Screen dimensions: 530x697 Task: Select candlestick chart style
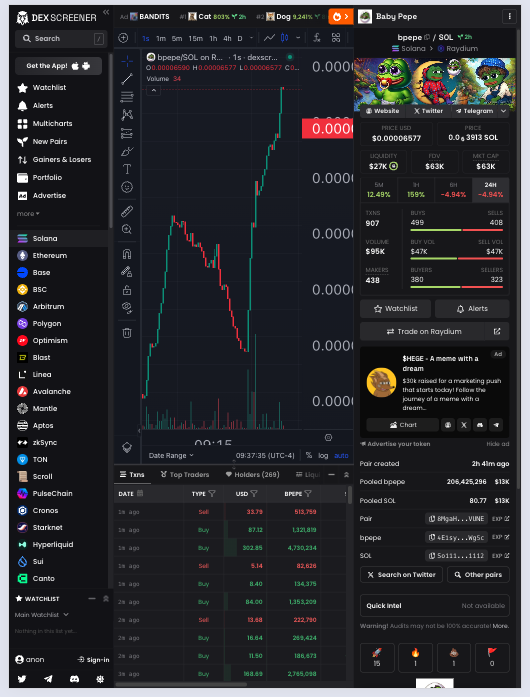point(285,38)
